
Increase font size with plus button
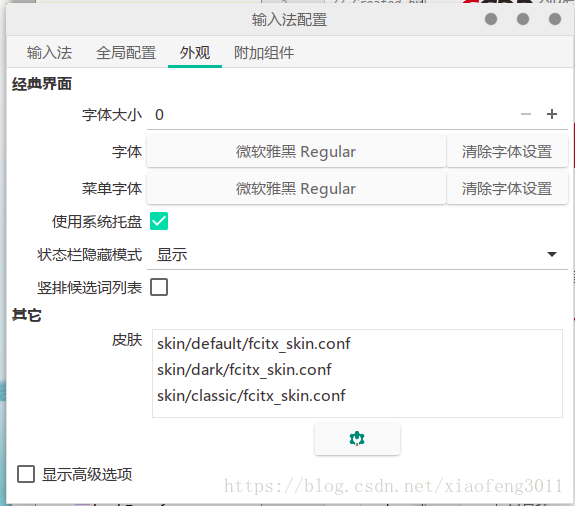(552, 114)
